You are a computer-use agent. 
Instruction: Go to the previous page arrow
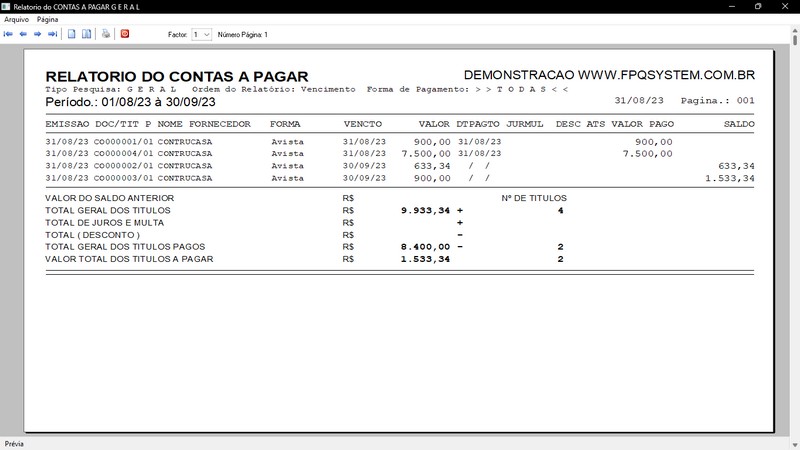click(x=23, y=34)
